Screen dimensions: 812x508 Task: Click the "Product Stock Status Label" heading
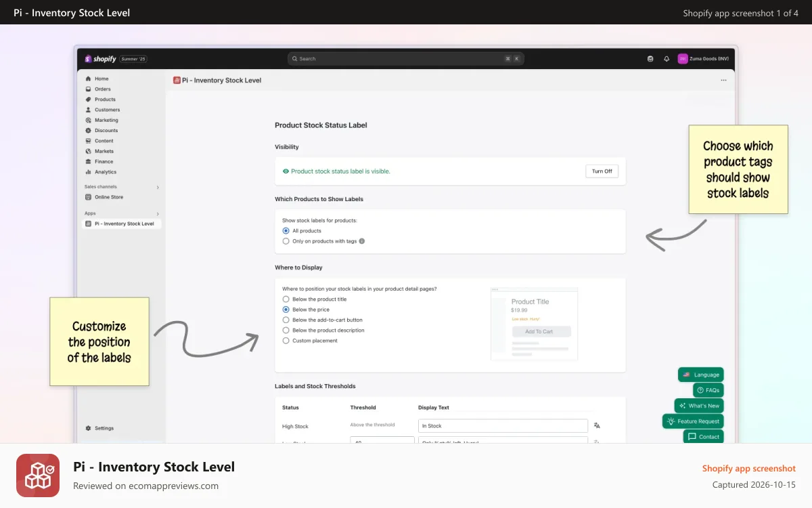[x=321, y=125]
